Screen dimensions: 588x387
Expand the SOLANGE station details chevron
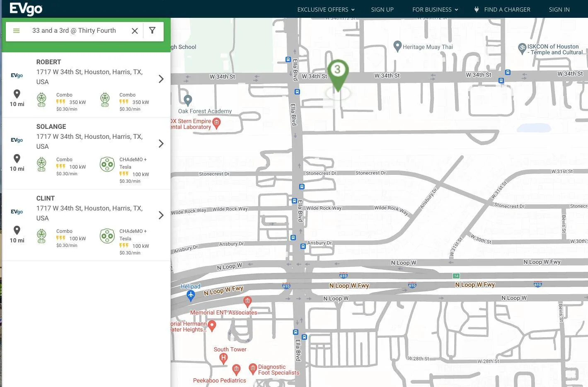tap(161, 143)
